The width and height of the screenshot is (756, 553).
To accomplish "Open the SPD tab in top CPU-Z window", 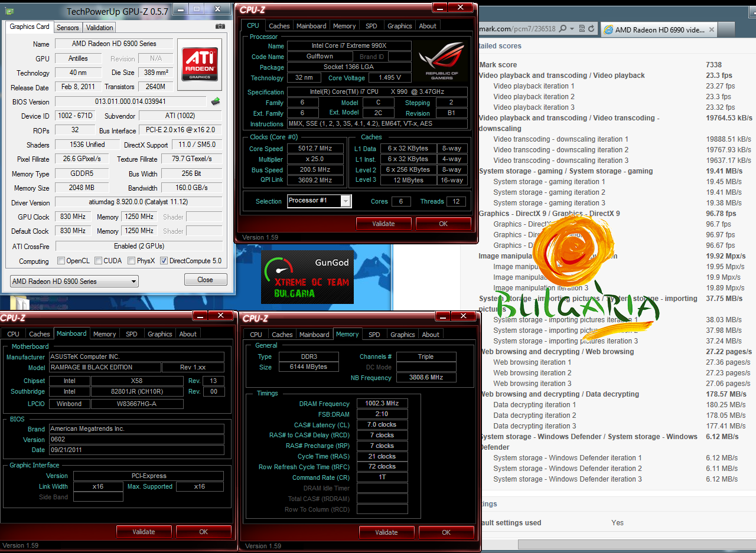I will click(x=372, y=26).
